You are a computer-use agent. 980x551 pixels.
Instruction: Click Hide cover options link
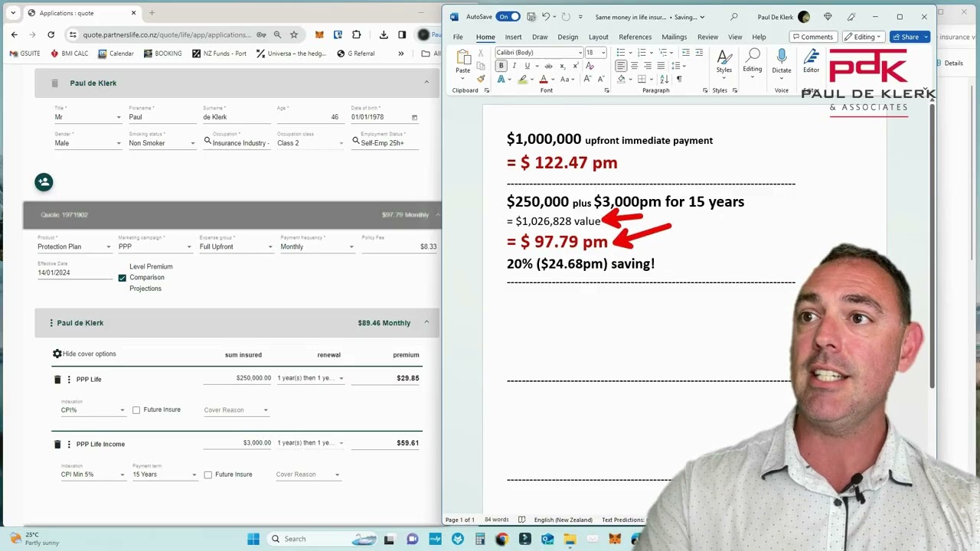[90, 354]
